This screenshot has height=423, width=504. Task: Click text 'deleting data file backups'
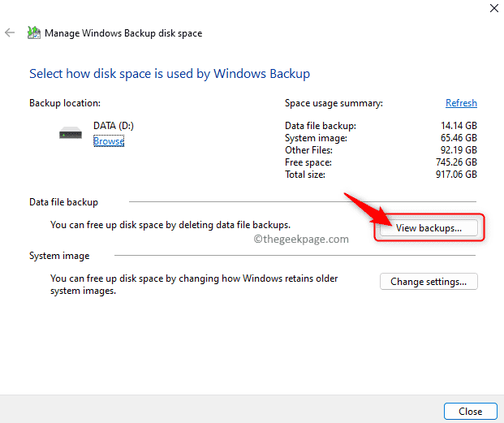click(x=235, y=225)
